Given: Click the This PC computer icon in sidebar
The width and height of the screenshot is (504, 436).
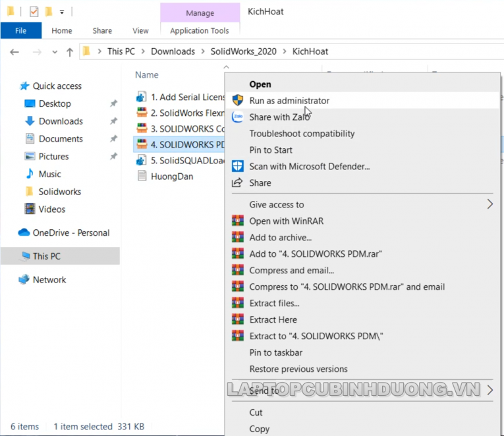Looking at the screenshot, I should coord(26,256).
